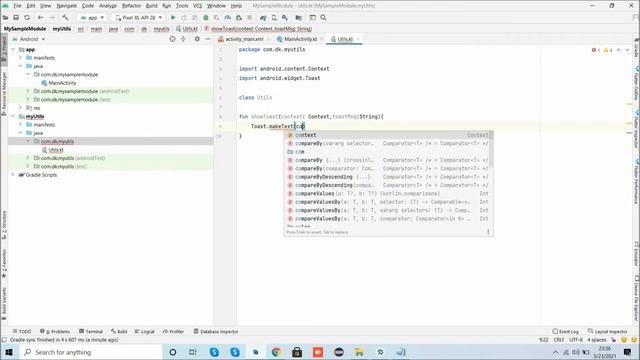640x360 pixels.
Task: Open the Pixel XL API 28 device dropdown
Action: click(x=139, y=18)
